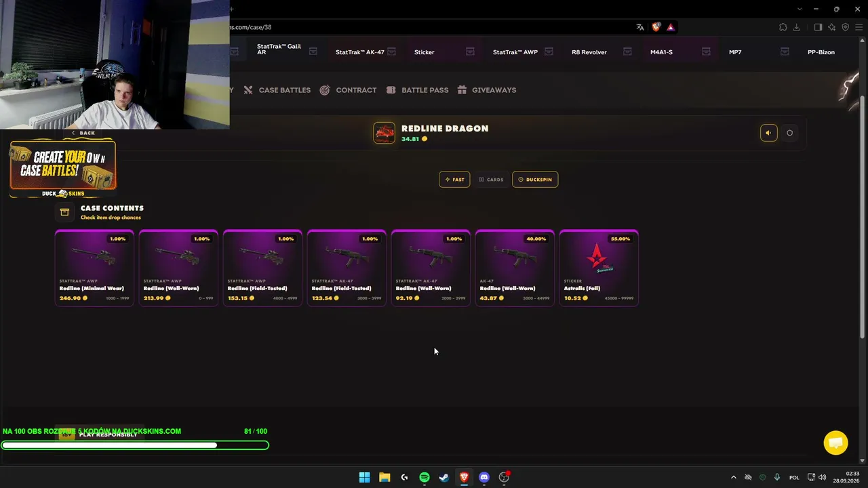
Task: Click the Sticker live drop item
Action: coord(424,52)
